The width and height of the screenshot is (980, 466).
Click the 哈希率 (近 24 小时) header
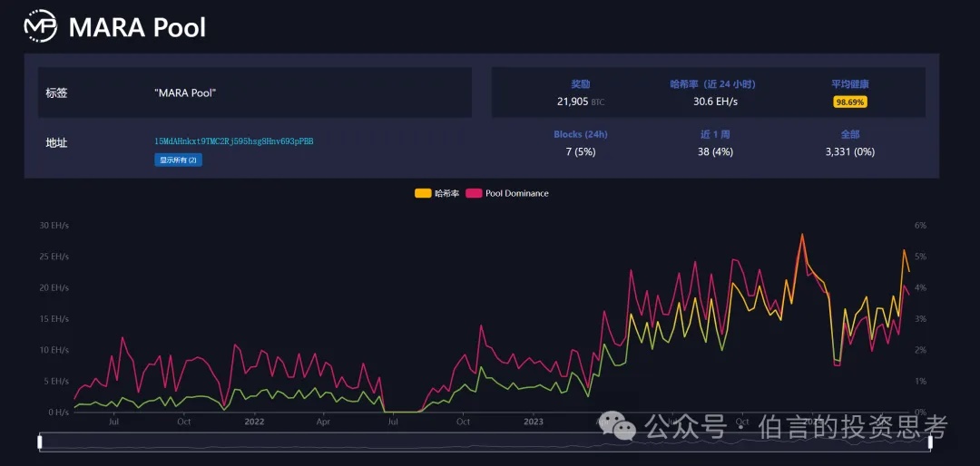click(x=712, y=84)
